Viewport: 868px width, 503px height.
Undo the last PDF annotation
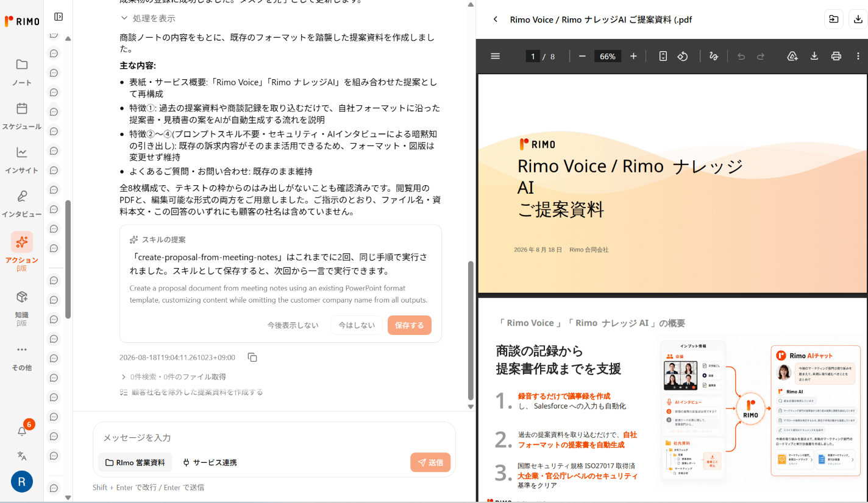[x=741, y=56]
